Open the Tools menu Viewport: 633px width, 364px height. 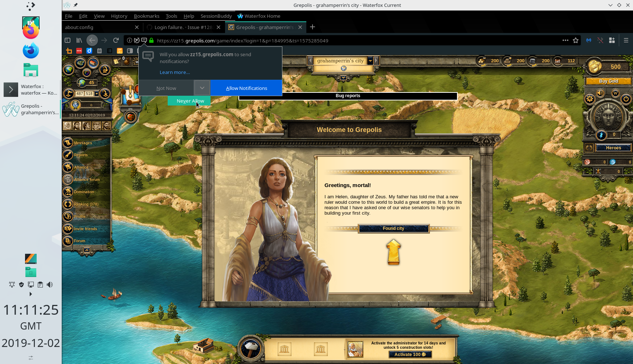pyautogui.click(x=171, y=16)
